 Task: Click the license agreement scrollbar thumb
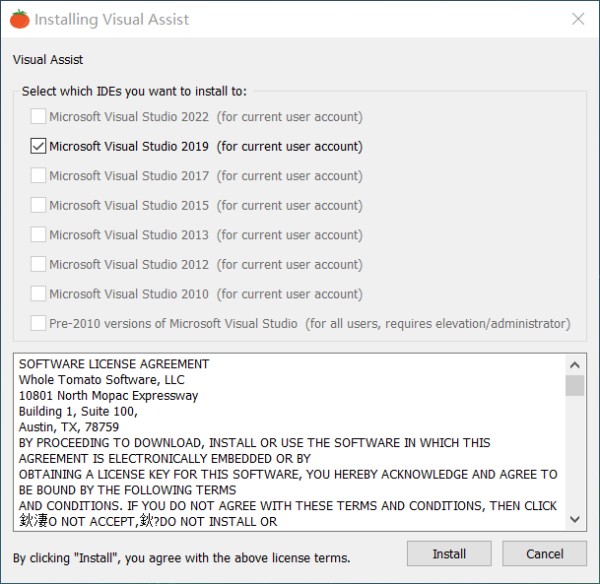point(575,385)
